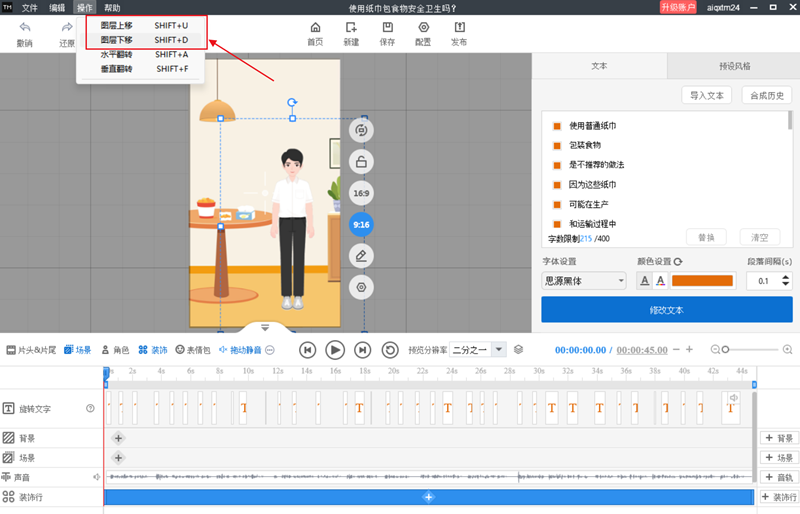Skip to previous frame button
The height and width of the screenshot is (514, 800).
307,350
